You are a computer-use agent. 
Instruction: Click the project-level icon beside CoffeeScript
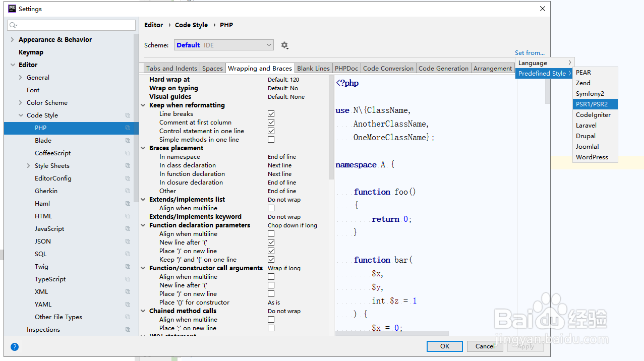point(128,153)
